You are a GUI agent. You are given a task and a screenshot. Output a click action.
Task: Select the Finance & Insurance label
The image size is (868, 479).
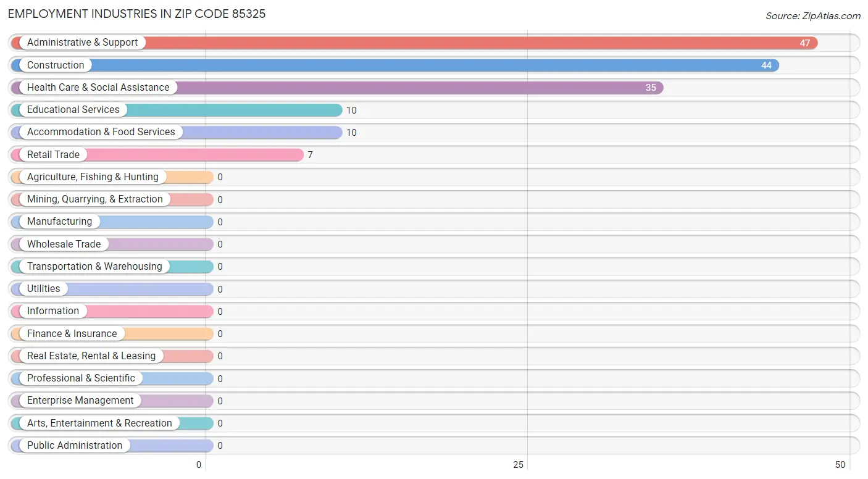[x=72, y=333]
